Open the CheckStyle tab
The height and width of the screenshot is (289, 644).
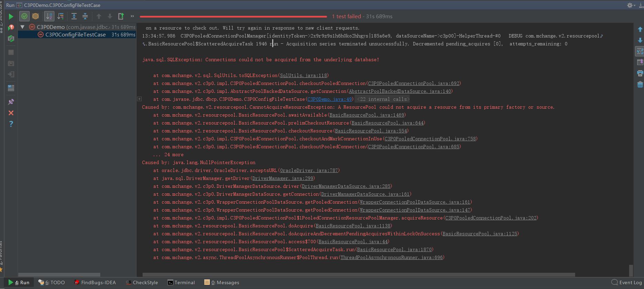[142, 282]
